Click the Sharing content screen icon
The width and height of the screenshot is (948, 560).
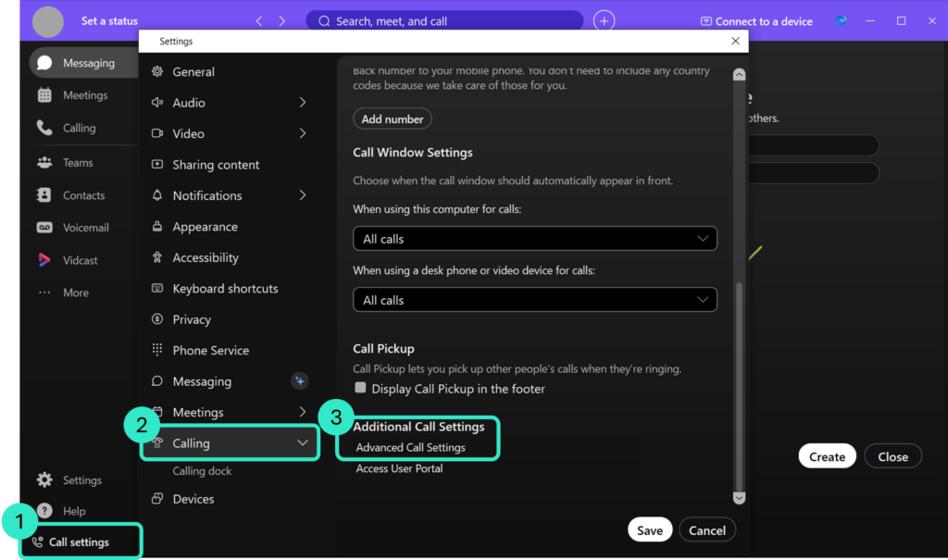tap(157, 164)
